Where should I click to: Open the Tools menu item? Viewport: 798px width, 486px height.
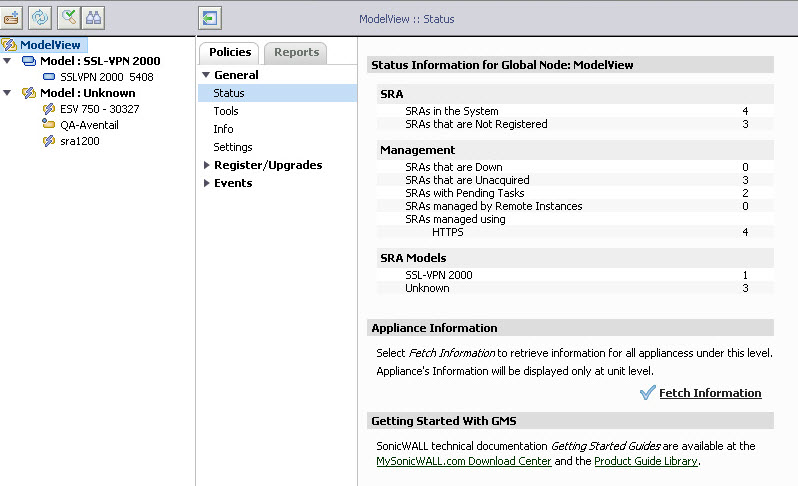click(226, 111)
